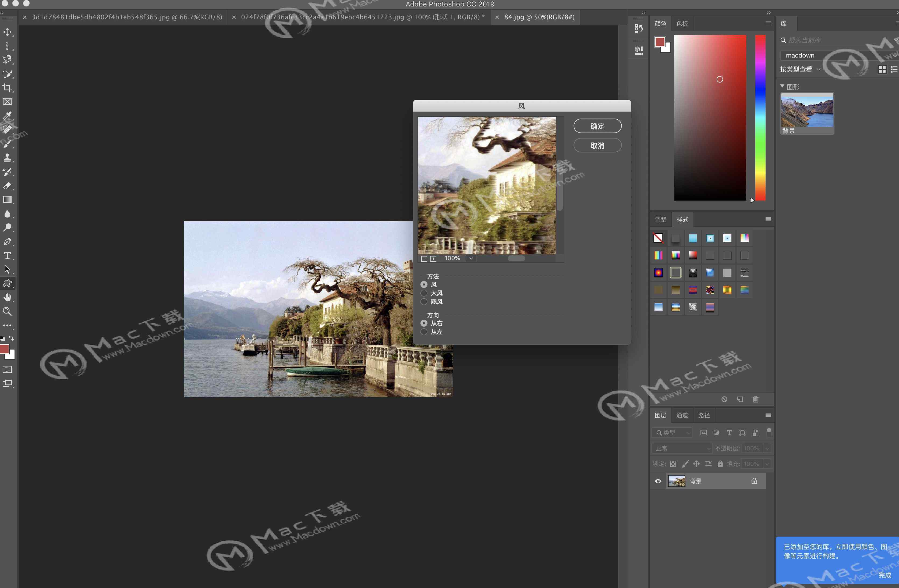
Task: Change the screen mode
Action: (7, 384)
